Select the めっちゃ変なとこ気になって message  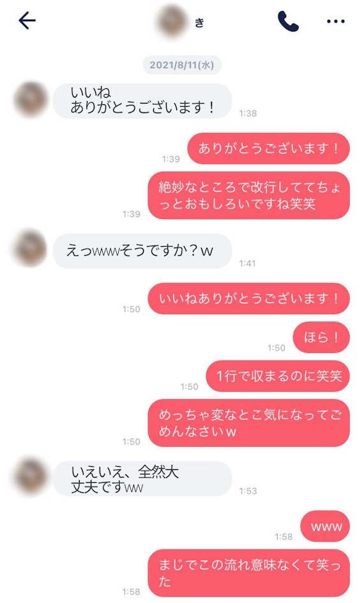click(x=249, y=423)
